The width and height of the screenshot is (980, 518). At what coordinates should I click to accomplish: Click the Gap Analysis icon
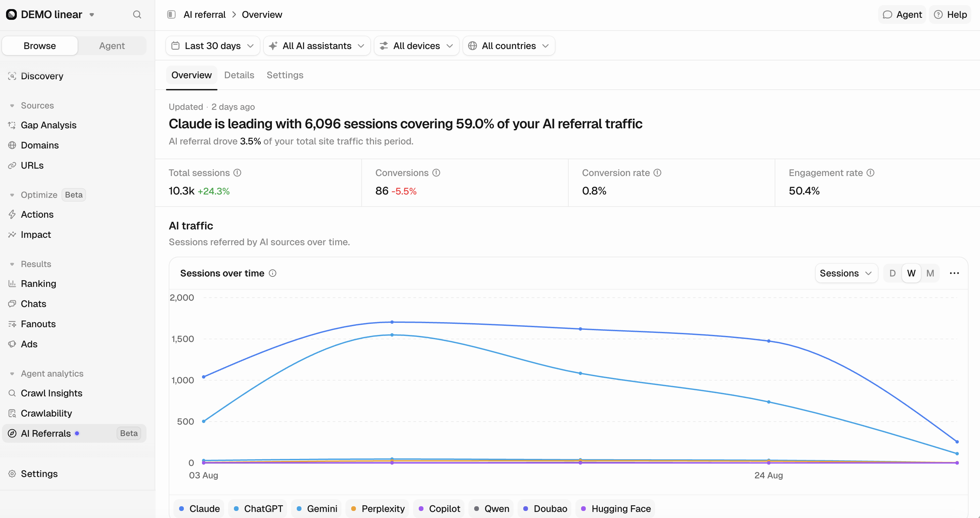(12, 125)
